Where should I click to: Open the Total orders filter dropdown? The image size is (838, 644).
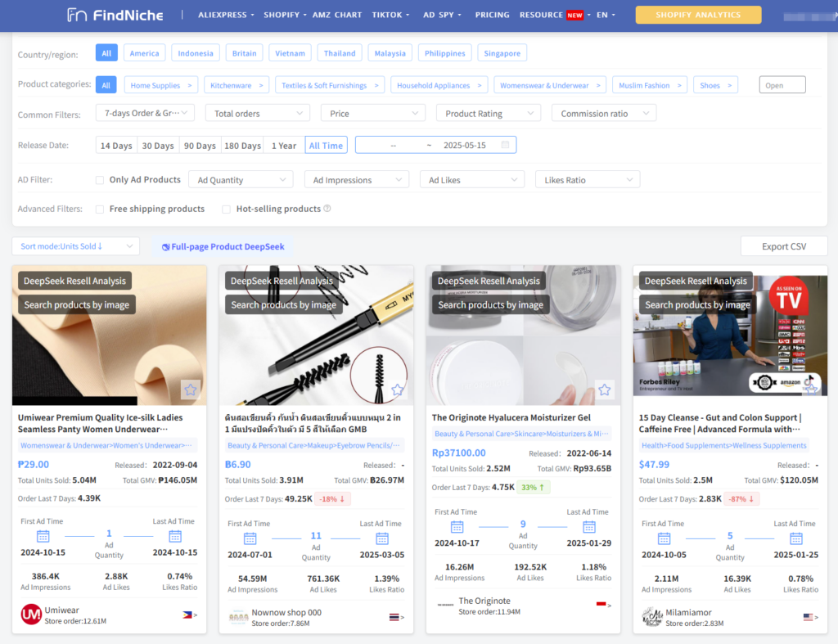258,113
